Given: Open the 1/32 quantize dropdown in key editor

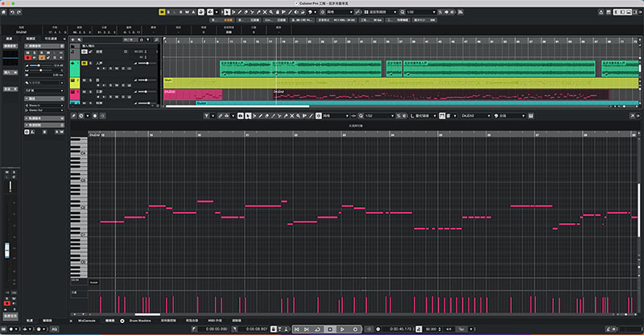Looking at the screenshot, I should [x=379, y=116].
